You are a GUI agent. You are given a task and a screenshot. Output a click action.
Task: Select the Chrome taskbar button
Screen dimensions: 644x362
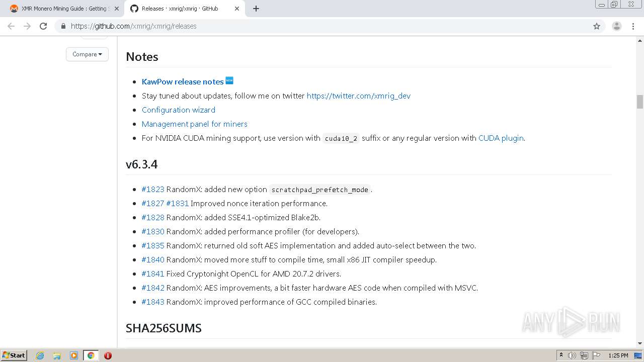tap(91, 355)
